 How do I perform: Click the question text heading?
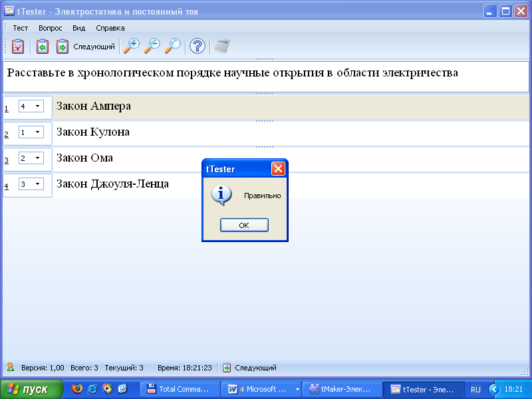(x=232, y=73)
